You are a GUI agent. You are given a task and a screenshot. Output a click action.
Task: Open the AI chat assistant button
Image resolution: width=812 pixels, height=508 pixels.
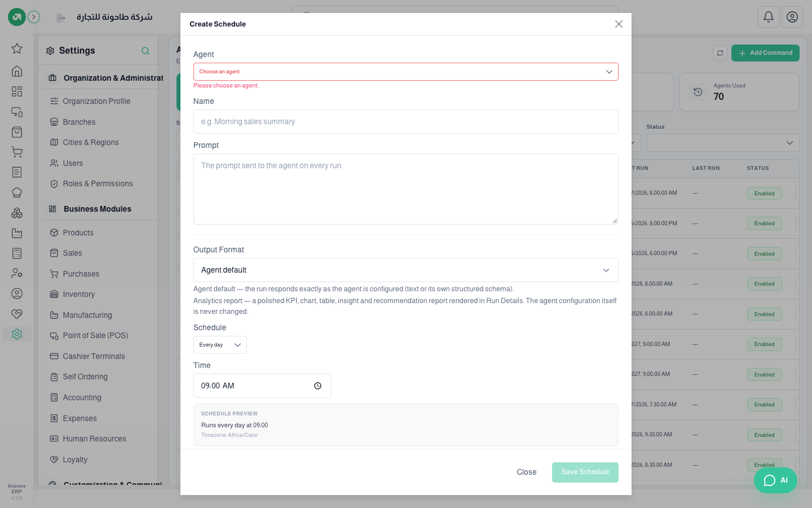(775, 480)
